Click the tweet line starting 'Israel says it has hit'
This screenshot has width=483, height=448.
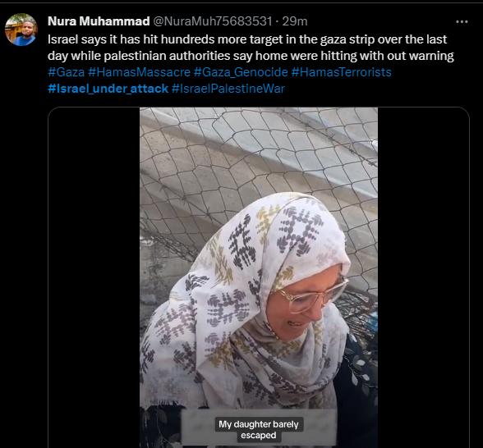click(247, 39)
